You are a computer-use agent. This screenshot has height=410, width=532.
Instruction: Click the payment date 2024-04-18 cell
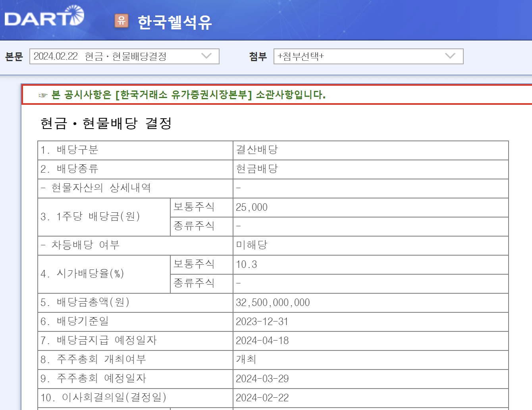(x=263, y=341)
